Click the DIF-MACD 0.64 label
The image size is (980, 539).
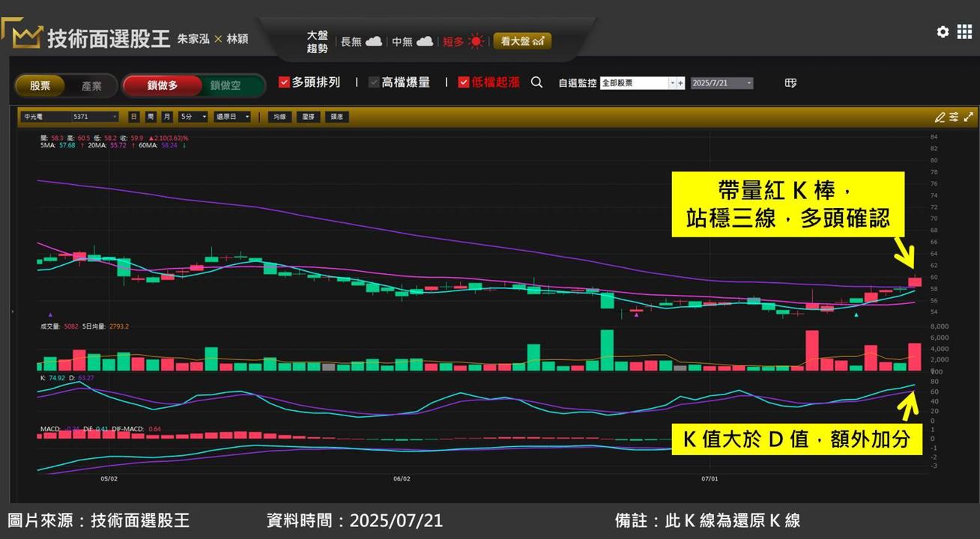click(137, 429)
